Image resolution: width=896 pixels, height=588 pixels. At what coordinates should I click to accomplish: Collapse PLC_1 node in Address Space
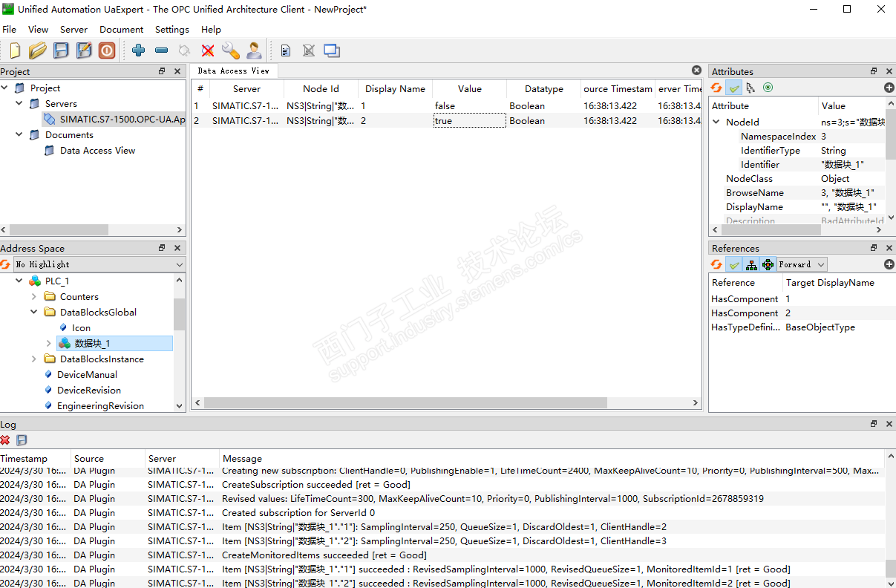(x=19, y=281)
